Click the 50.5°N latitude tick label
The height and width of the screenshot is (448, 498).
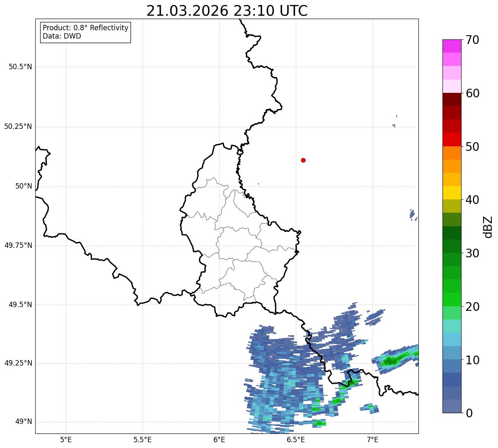tap(20, 67)
